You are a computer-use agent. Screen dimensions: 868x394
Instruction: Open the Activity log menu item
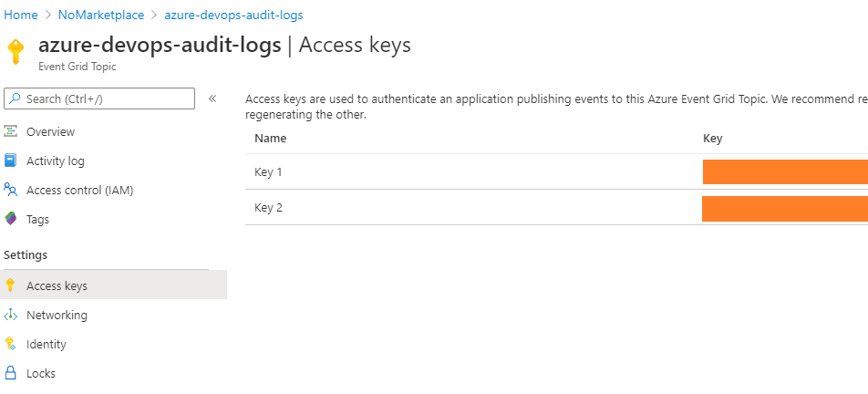point(55,161)
